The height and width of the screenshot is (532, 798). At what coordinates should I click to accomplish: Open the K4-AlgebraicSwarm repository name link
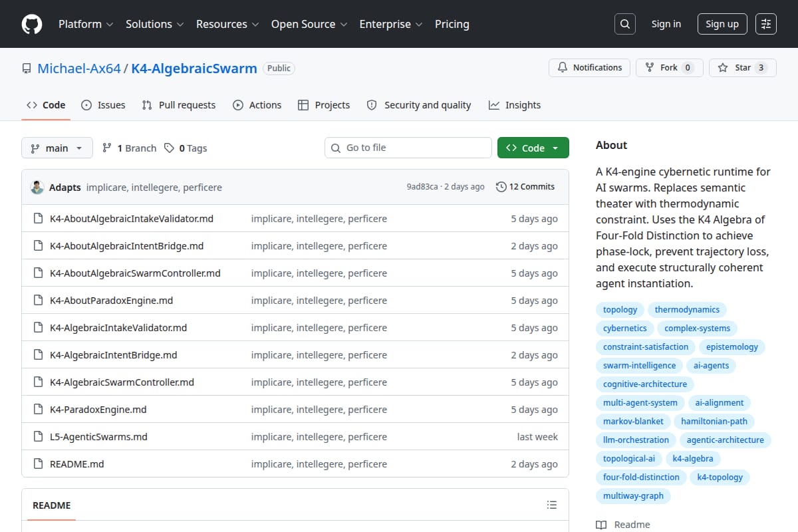point(194,68)
